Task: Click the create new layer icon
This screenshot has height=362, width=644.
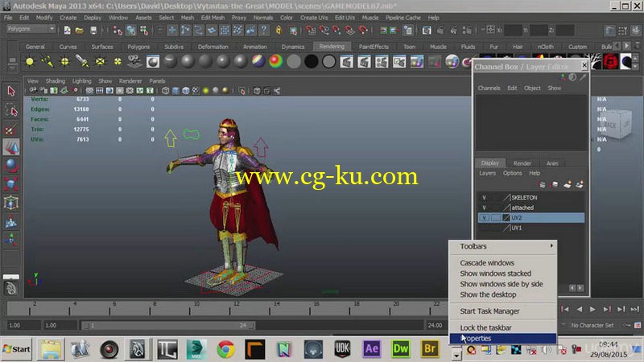Action: [x=568, y=185]
